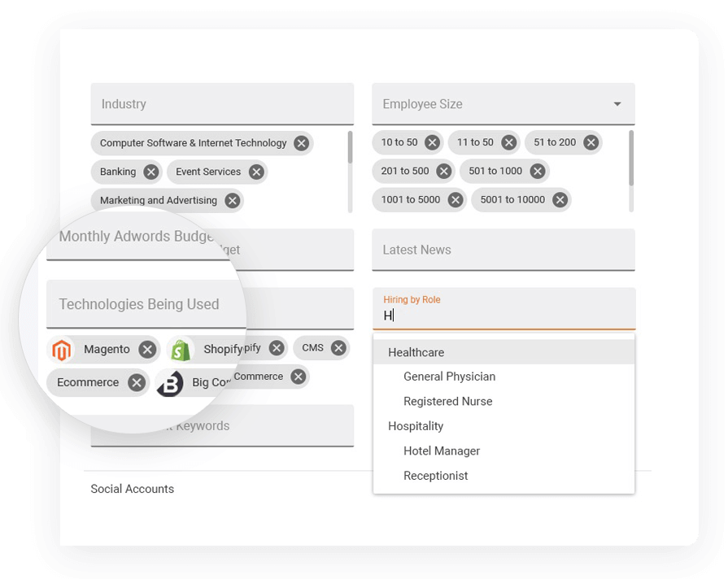Screen dimensions: 728x579
Task: Click the Magento logo icon
Action: tap(61, 350)
